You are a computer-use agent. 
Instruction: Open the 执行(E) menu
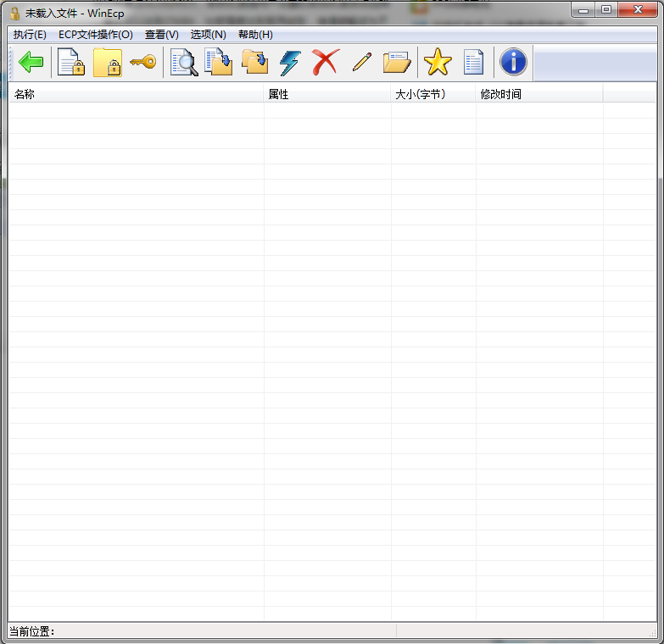[30, 35]
